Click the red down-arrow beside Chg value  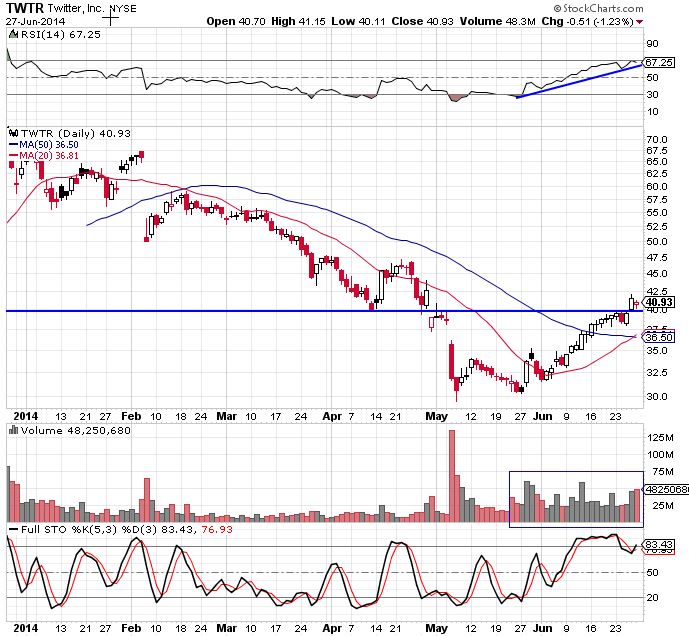click(x=639, y=22)
